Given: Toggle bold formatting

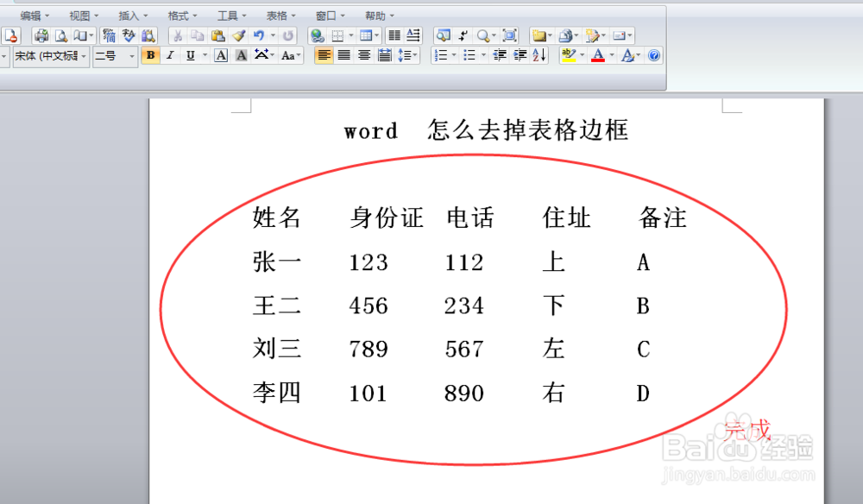Looking at the screenshot, I should [150, 55].
